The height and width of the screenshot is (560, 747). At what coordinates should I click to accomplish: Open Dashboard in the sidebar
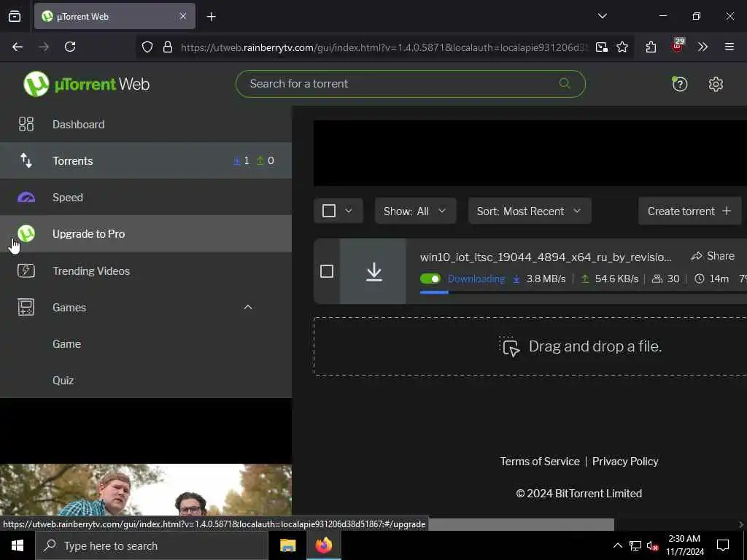click(146, 124)
